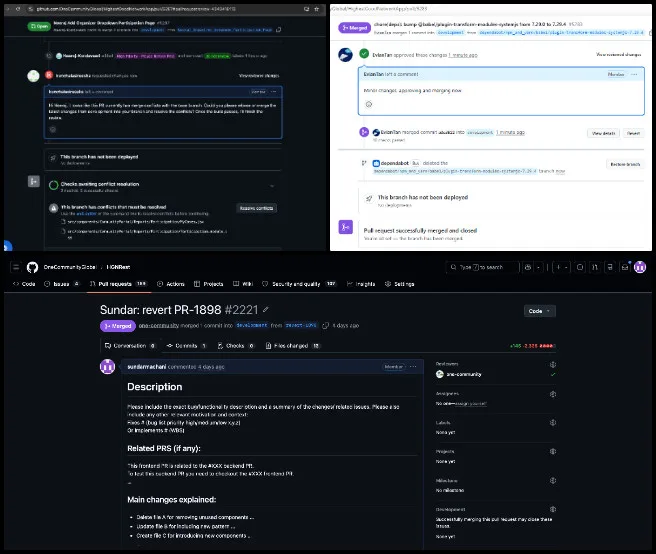Click the 'assign yourself' link
656x554 pixels.
click(470, 404)
